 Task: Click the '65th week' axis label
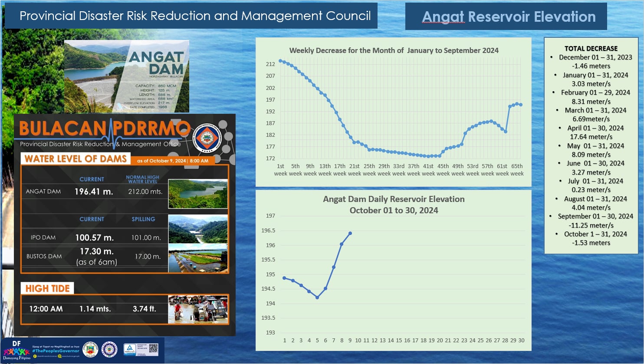coord(517,169)
